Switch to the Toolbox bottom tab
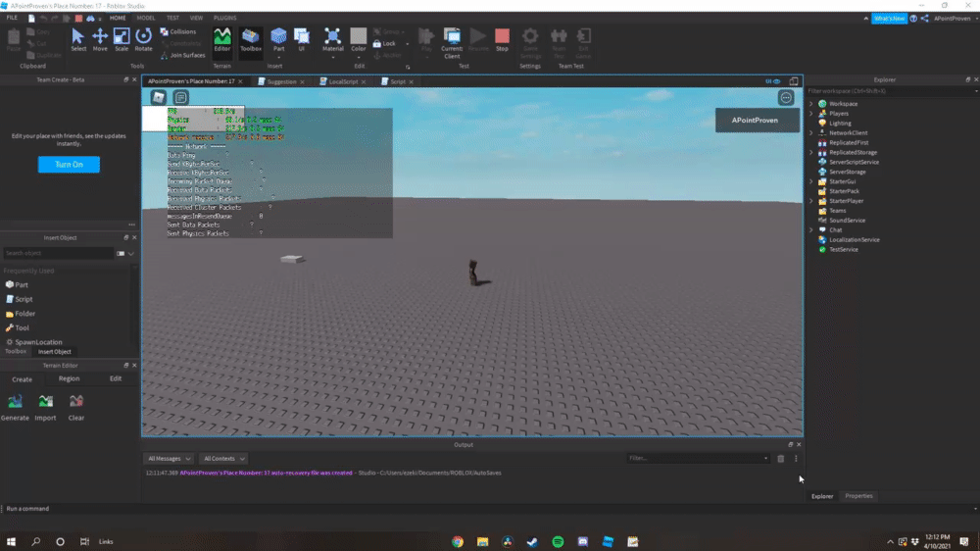980x551 pixels. pos(17,352)
